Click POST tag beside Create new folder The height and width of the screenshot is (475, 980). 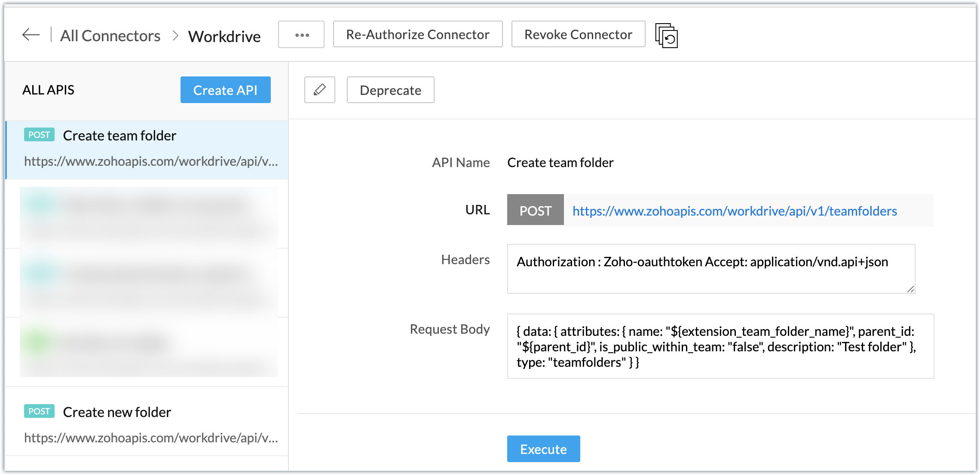pos(39,411)
